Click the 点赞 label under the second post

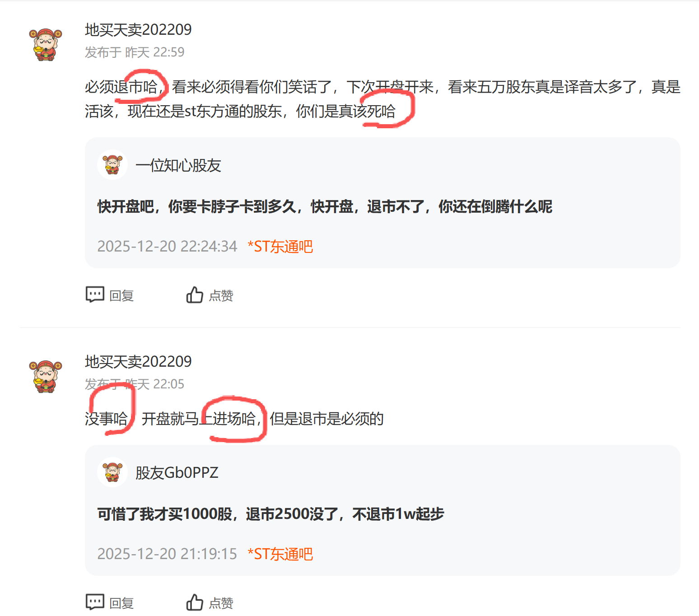(x=221, y=603)
